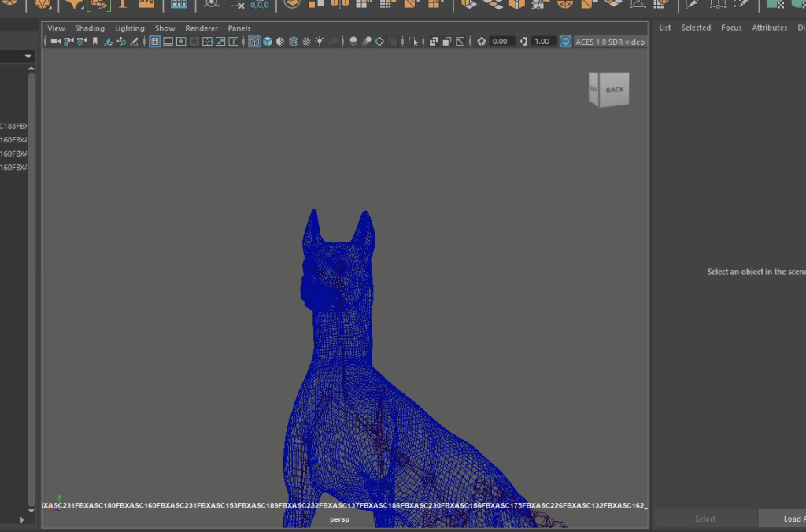Enable Smooth Shade All cube icon
The image size is (806, 532).
[x=268, y=42]
